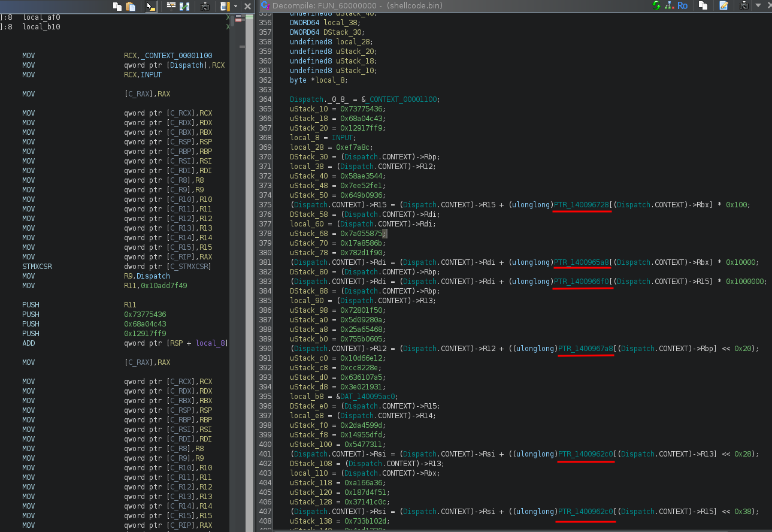Click 0x3e021931 on decompiler line 394
The width and height of the screenshot is (772, 532).
point(363,387)
